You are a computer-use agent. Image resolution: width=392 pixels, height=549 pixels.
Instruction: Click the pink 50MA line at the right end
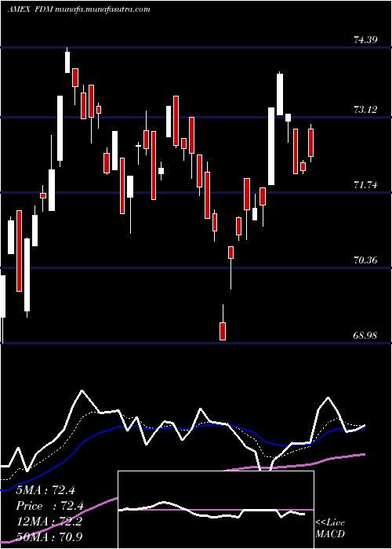point(364,454)
